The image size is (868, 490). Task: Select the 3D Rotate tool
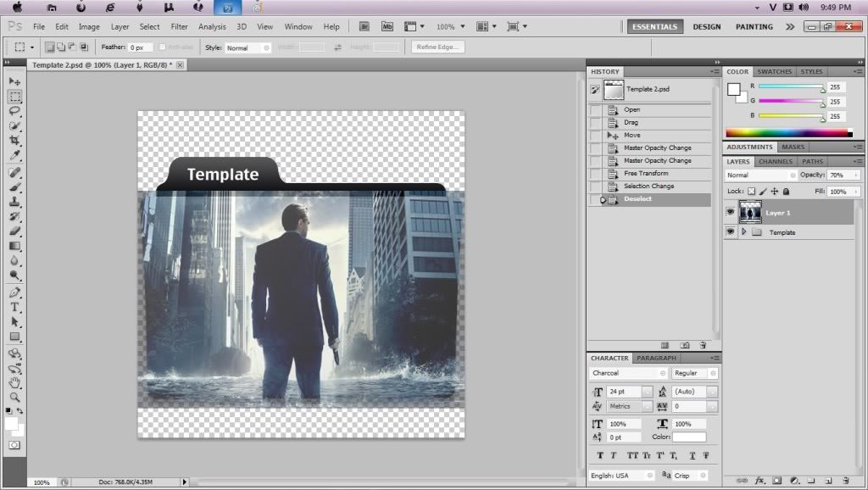click(x=14, y=354)
